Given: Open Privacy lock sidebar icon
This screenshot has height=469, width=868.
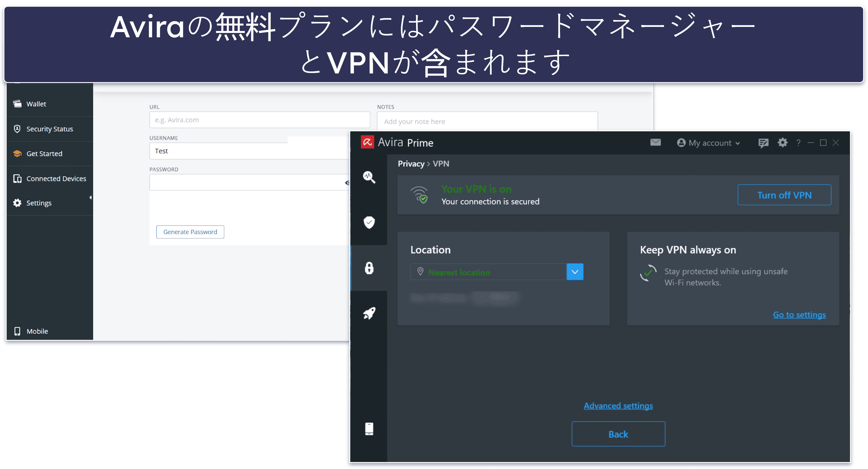Looking at the screenshot, I should click(x=369, y=268).
